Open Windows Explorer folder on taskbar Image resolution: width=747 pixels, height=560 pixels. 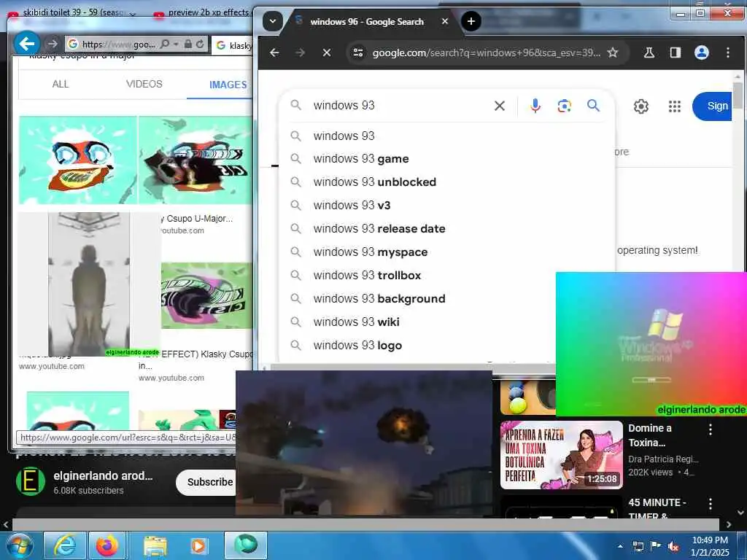[x=155, y=547]
